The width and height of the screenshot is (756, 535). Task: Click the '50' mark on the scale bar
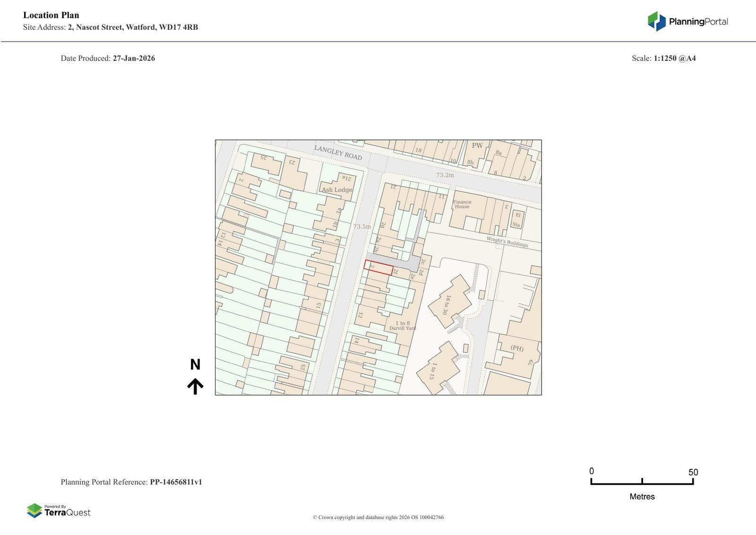pos(693,472)
